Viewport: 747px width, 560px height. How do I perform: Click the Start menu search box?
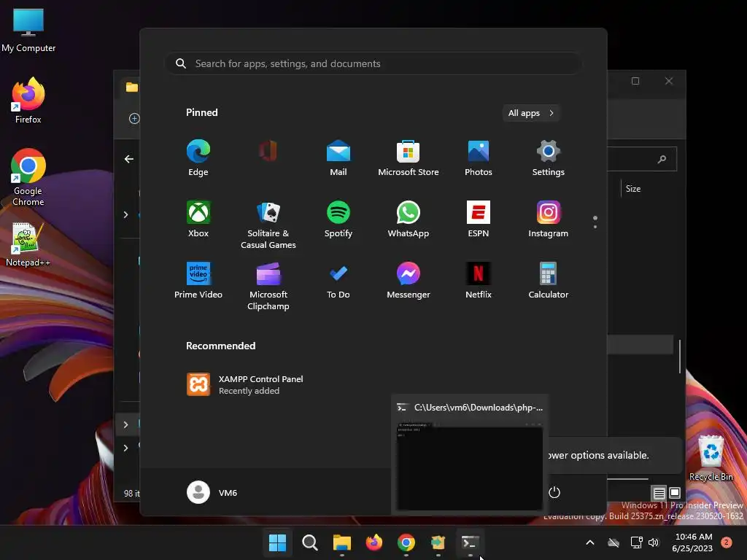coord(373,63)
